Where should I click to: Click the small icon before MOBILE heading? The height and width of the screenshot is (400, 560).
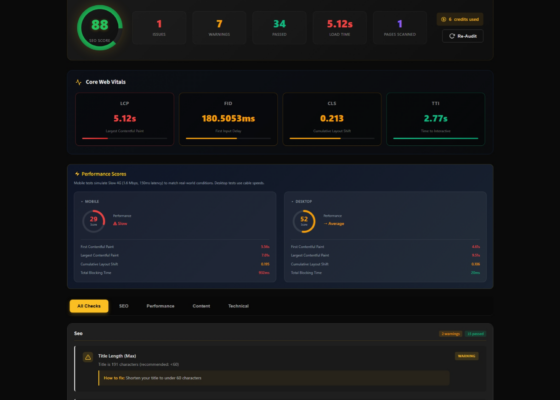click(82, 201)
